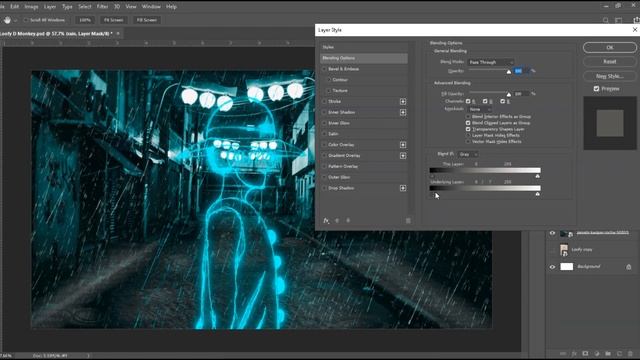
Task: Toggle Blend Interior Effects as Group checkbox
Action: tap(468, 117)
